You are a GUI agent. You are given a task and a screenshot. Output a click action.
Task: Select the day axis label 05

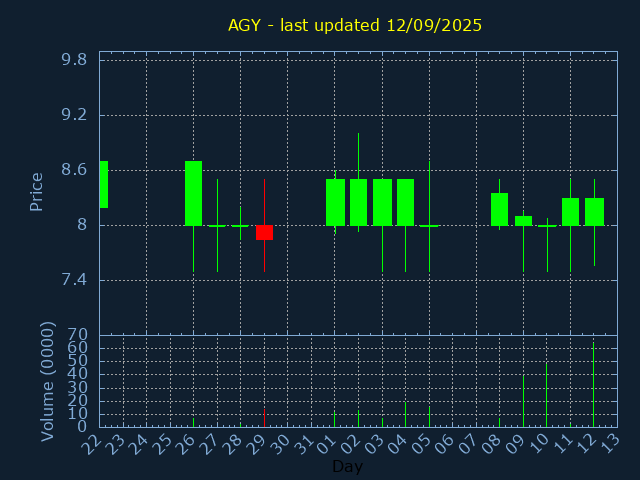421,444
